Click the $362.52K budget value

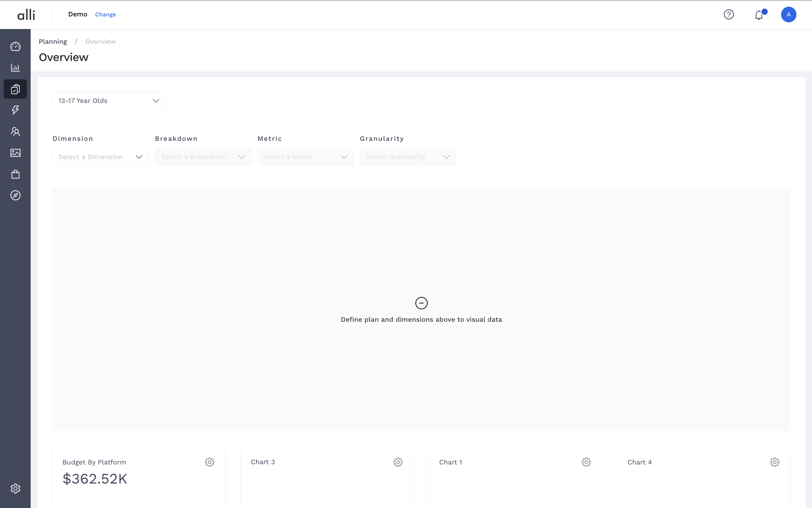[x=95, y=479]
